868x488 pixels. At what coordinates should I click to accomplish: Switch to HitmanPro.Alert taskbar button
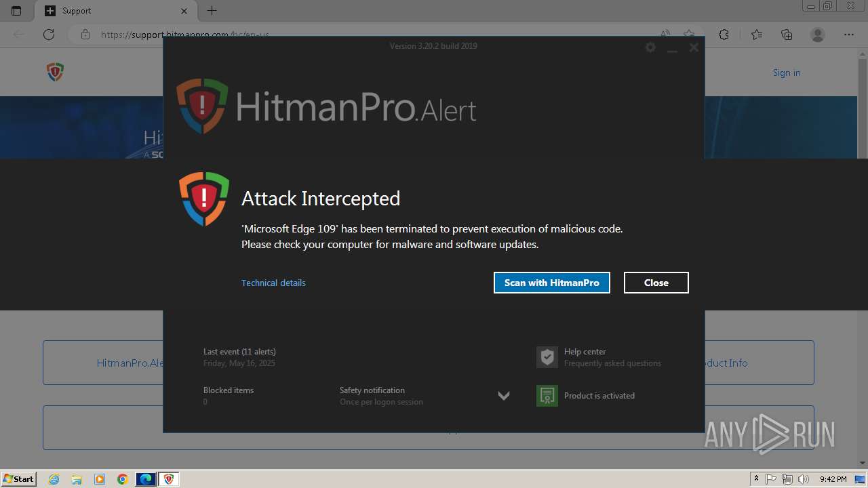pyautogui.click(x=169, y=479)
